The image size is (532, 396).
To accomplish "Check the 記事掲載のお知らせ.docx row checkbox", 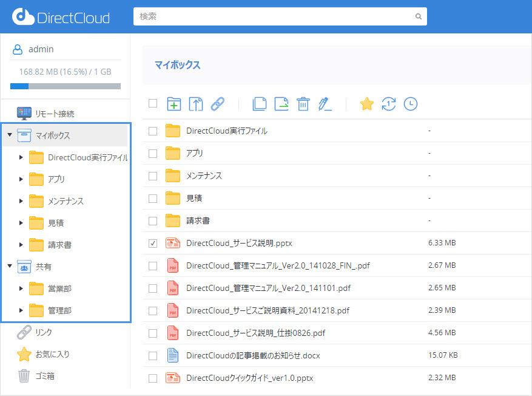I will 153,355.
